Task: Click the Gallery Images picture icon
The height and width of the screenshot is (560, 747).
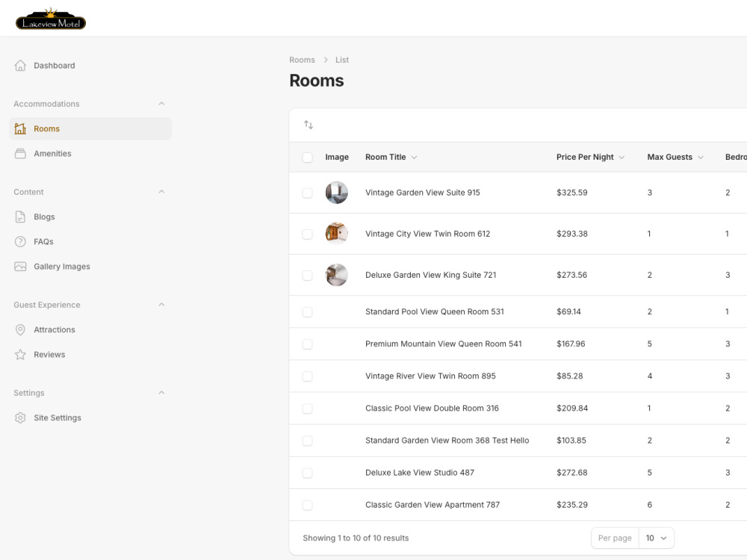Action: click(x=20, y=267)
